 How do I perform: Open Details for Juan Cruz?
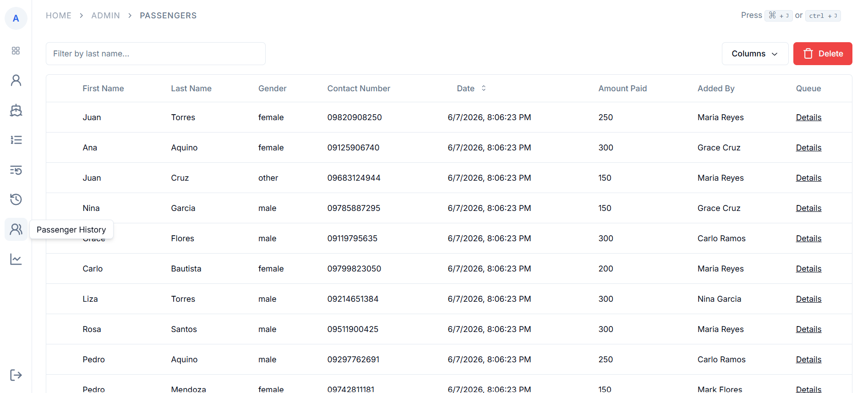tap(808, 178)
